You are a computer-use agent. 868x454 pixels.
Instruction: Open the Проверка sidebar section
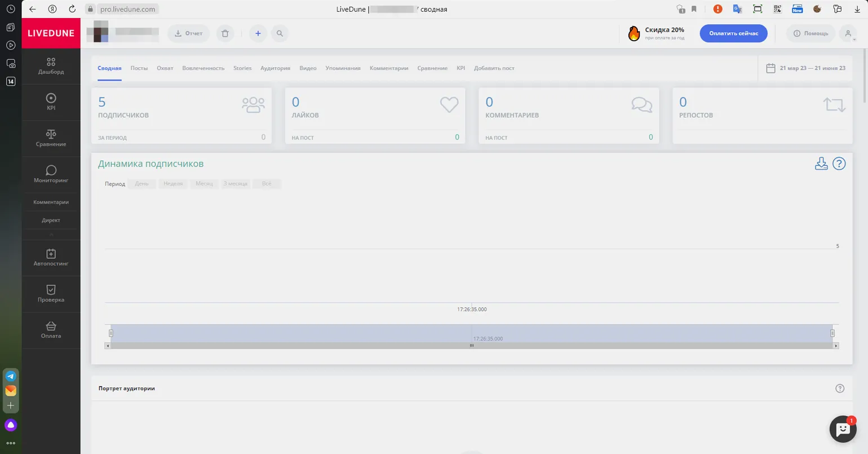(51, 294)
